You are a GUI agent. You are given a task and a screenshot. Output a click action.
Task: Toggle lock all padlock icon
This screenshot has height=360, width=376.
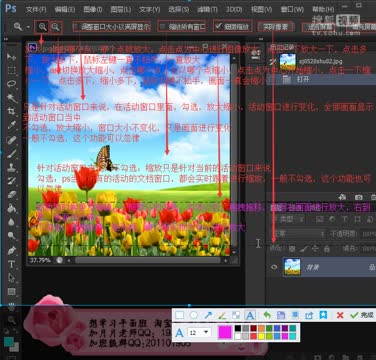326,249
